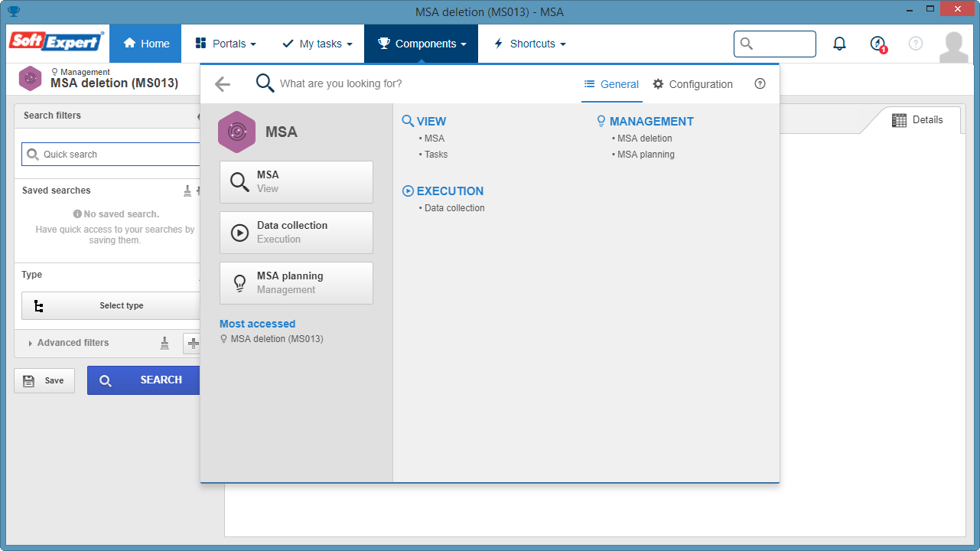
Task: Open the Portals dropdown menu
Action: pyautogui.click(x=226, y=44)
